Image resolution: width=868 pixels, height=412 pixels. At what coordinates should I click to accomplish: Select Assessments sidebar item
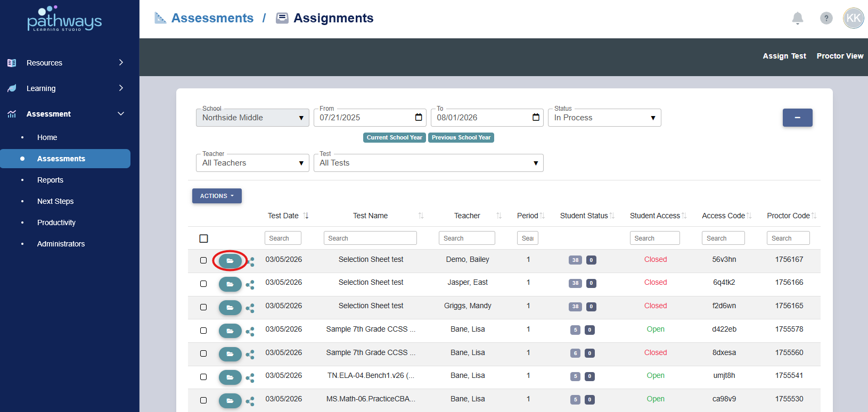pos(65,159)
